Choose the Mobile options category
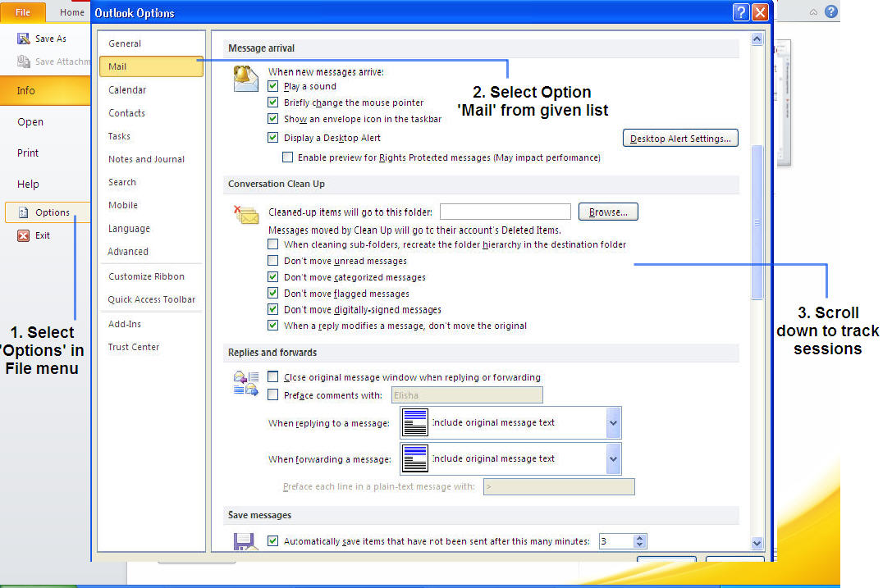892x588 pixels. [151, 205]
